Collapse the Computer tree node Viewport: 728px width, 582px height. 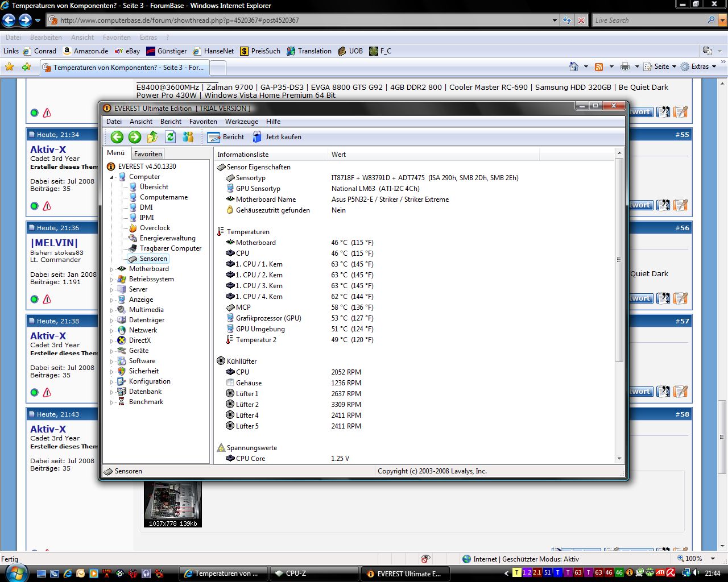click(112, 177)
